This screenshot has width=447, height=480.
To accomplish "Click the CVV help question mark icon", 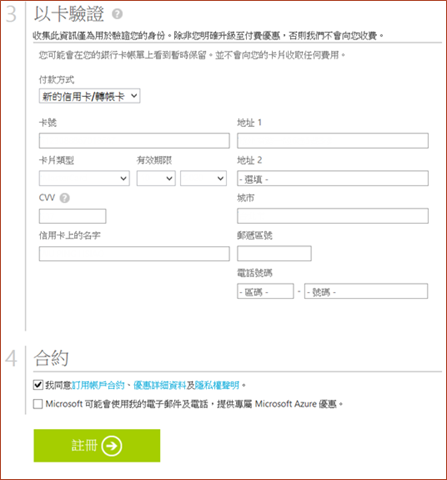I will [x=65, y=198].
